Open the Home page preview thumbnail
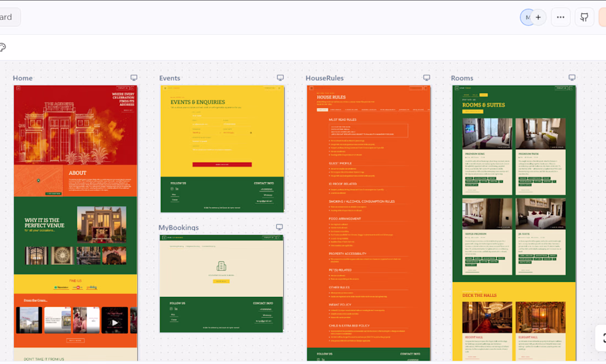606x364 pixels. (x=75, y=223)
